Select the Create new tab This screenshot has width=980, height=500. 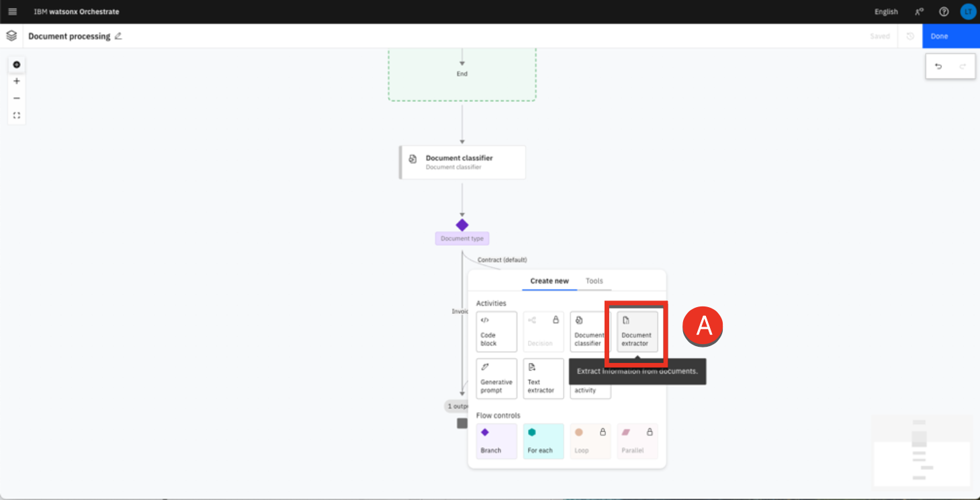coord(549,281)
